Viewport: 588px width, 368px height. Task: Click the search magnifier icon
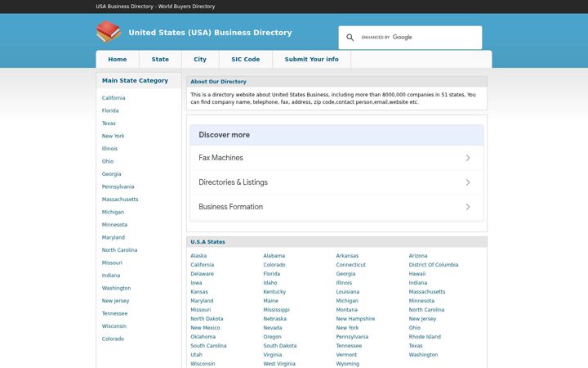tap(350, 37)
